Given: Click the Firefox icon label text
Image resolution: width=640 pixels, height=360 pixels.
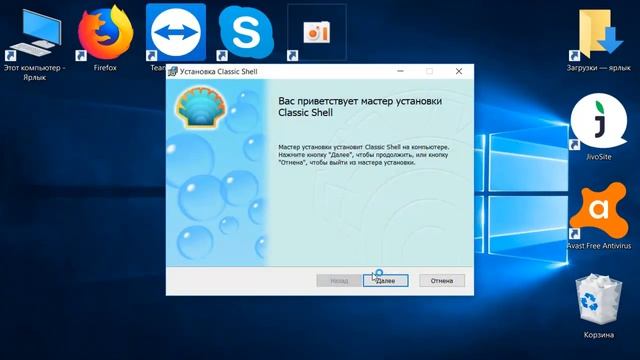Looking at the screenshot, I should tap(105, 68).
